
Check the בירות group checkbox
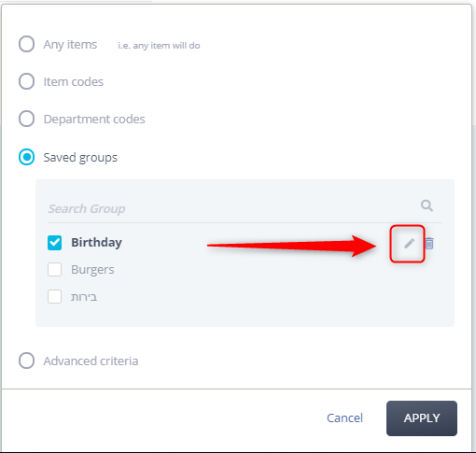(x=54, y=296)
